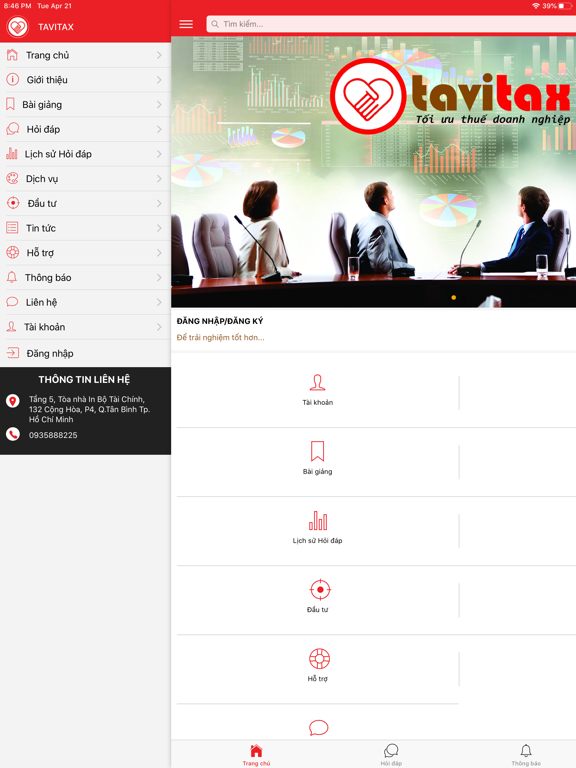Expand Giới thiệu row chevron
This screenshot has height=768, width=576.
(159, 80)
